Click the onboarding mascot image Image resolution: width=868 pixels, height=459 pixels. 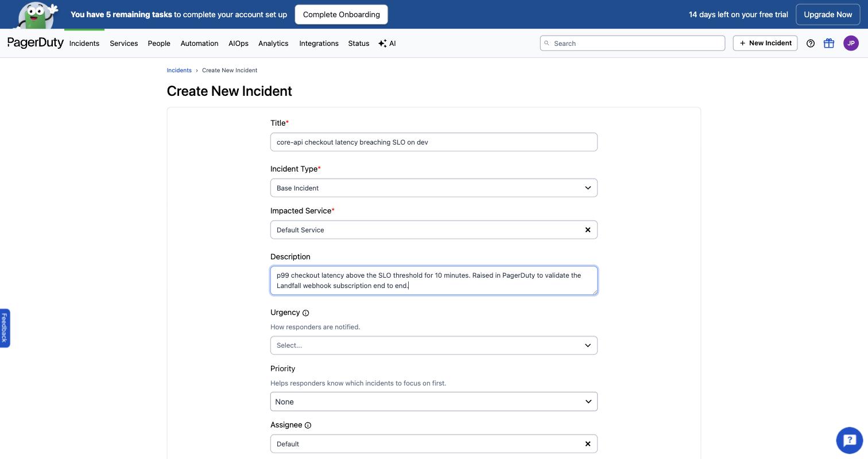point(37,15)
